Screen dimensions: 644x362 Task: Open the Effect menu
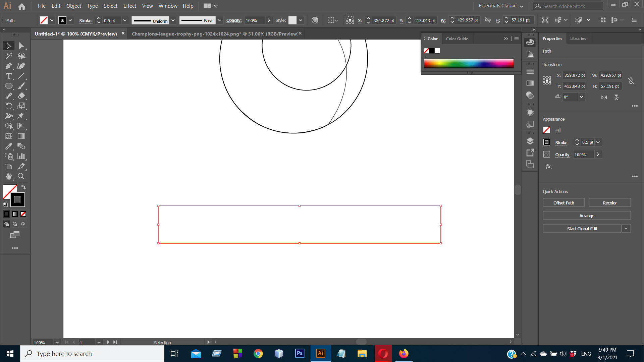click(130, 6)
